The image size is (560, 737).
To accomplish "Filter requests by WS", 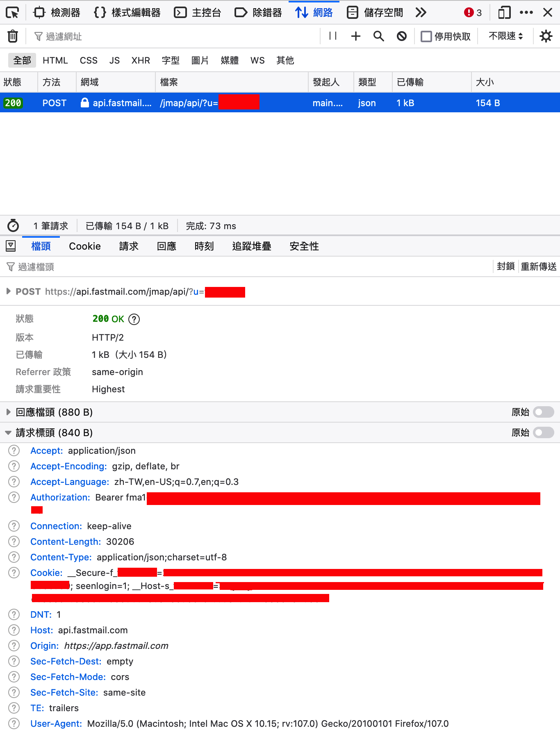I will pyautogui.click(x=257, y=60).
